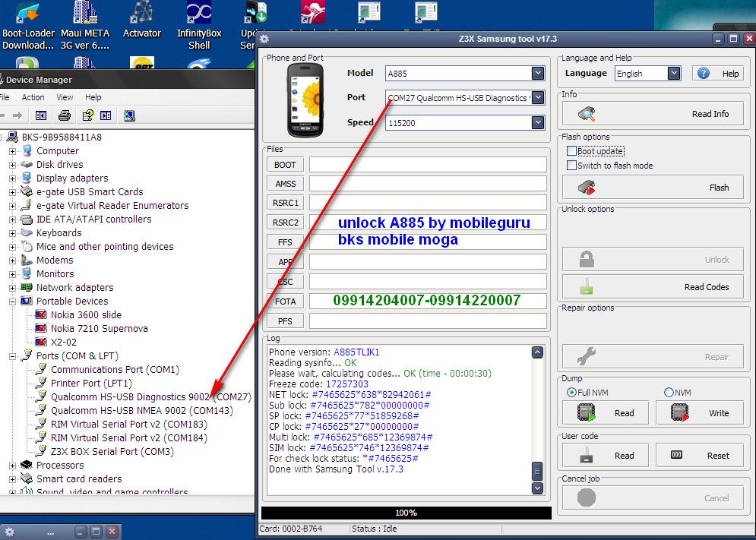Click the 100% progress bar
Screen dimensions: 756x540
point(406,513)
